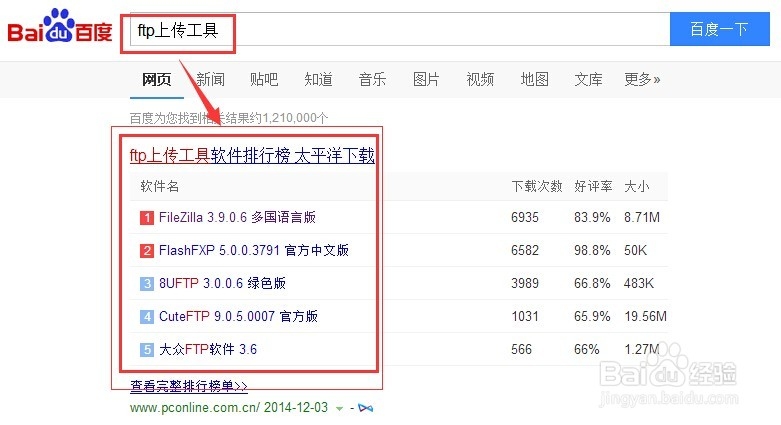The image size is (781, 425).
Task: Open the 贴吧 tab
Action: (x=264, y=79)
